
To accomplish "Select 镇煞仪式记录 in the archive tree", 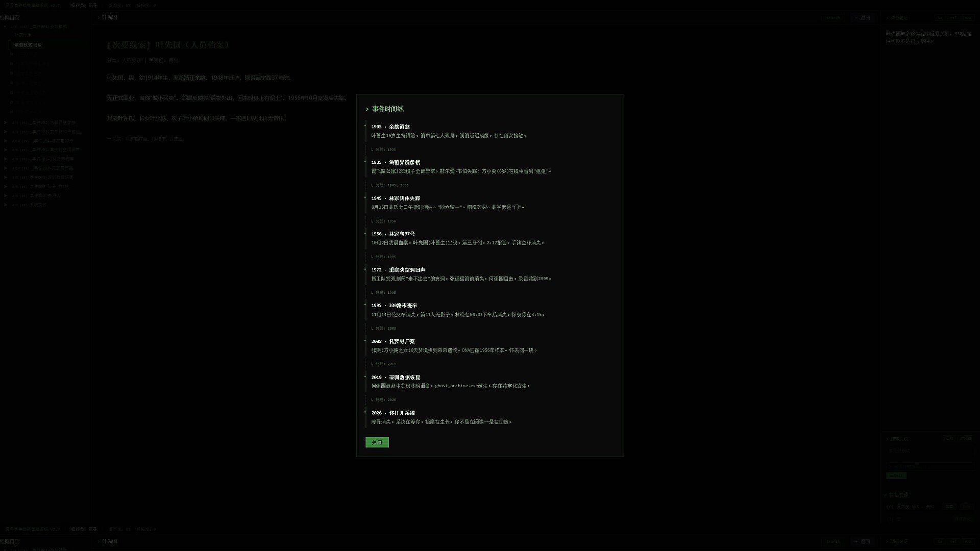I will click(28, 45).
